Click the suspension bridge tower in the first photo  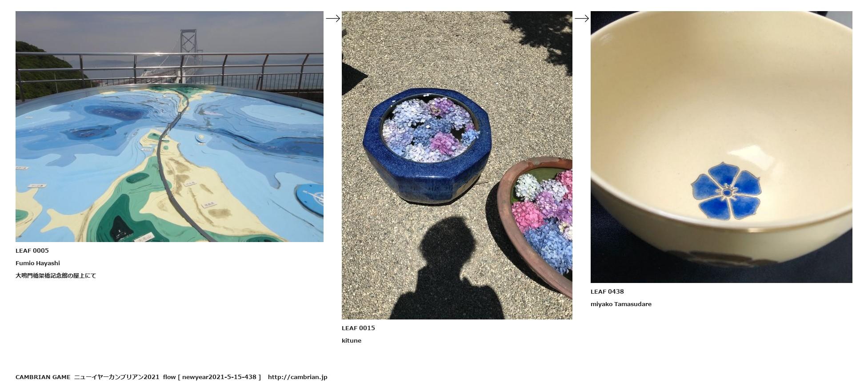click(x=188, y=47)
